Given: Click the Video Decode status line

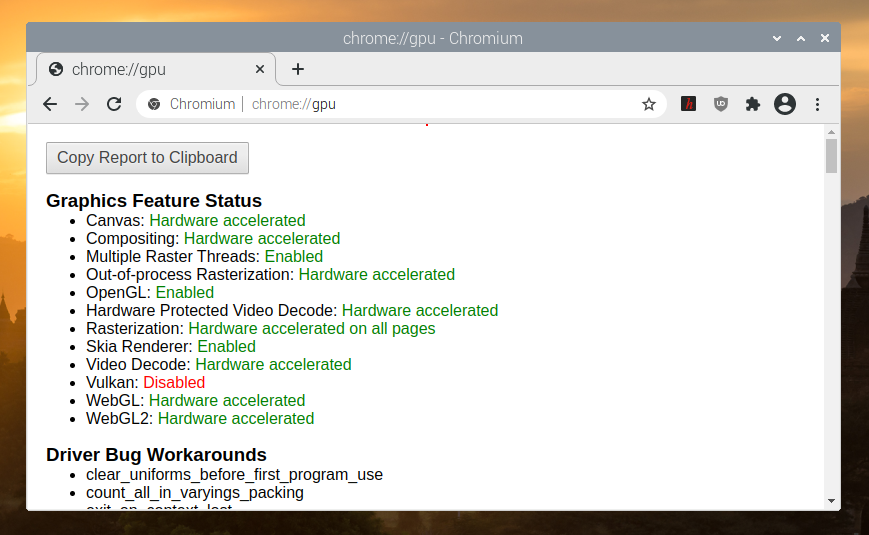Looking at the screenshot, I should (x=219, y=365).
